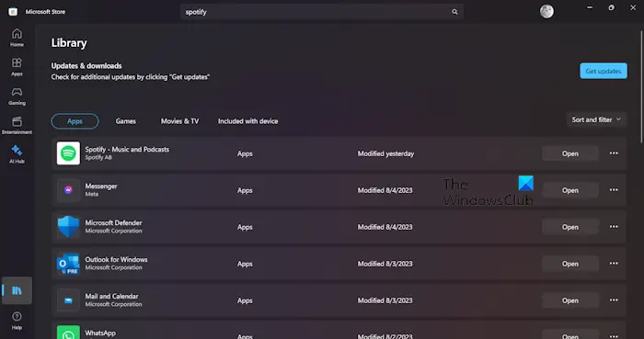
Task: Click the Meta publisher text
Action: [x=92, y=194]
